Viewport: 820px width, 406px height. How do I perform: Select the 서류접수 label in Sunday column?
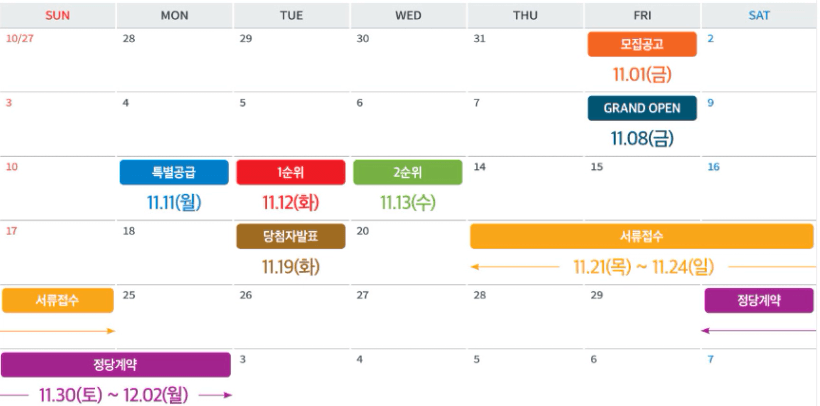click(x=57, y=300)
